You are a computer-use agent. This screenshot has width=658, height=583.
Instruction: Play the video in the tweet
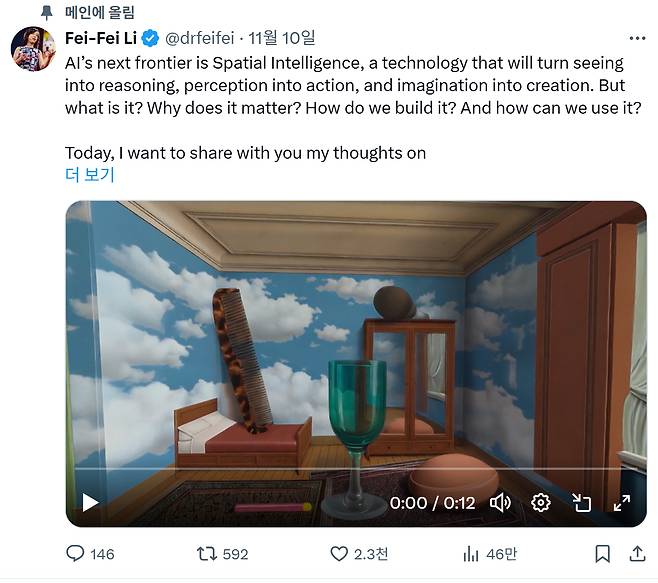90,502
